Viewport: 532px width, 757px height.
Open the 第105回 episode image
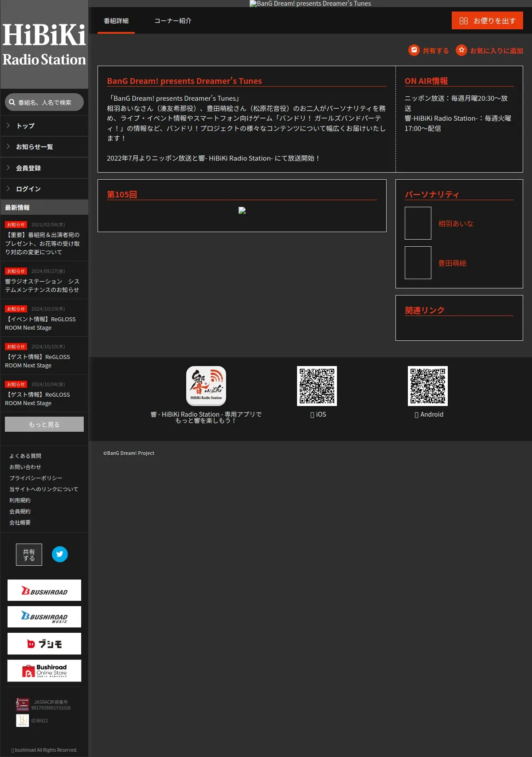click(x=242, y=210)
